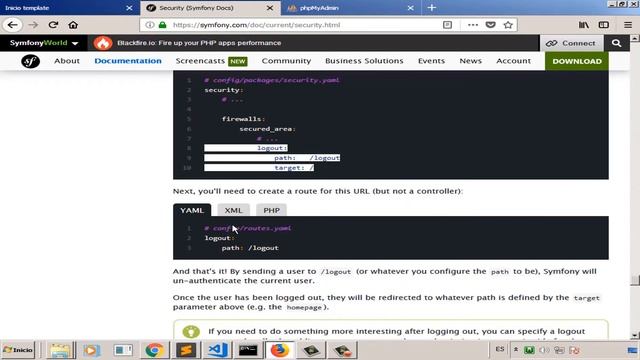
Task: Open the media player taskbar icon
Action: [91, 350]
